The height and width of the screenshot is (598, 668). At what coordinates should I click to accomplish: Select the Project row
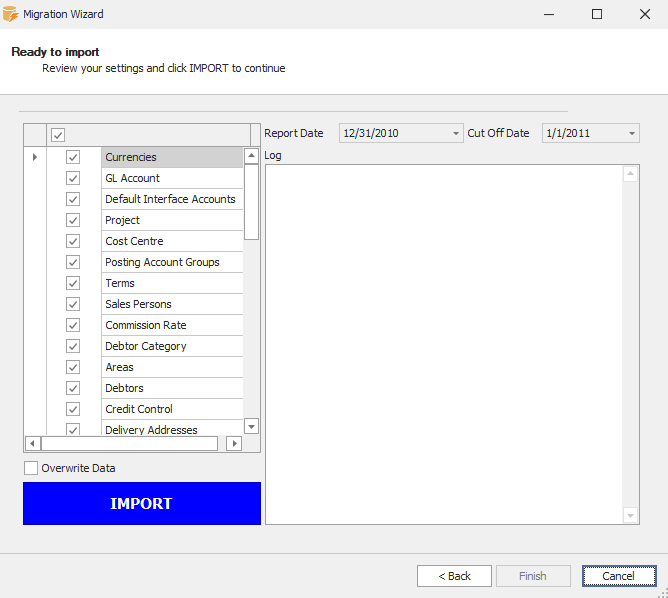pos(172,220)
